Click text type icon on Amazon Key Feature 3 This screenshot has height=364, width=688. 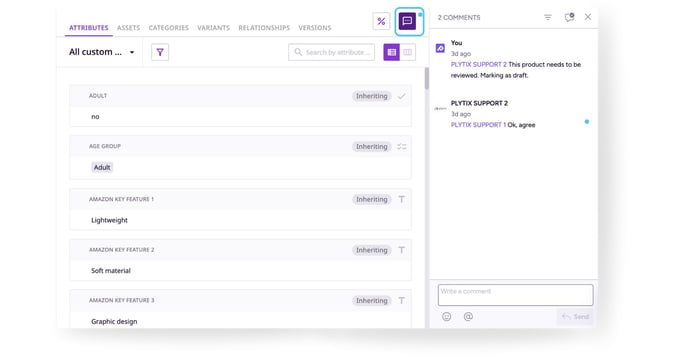[401, 300]
